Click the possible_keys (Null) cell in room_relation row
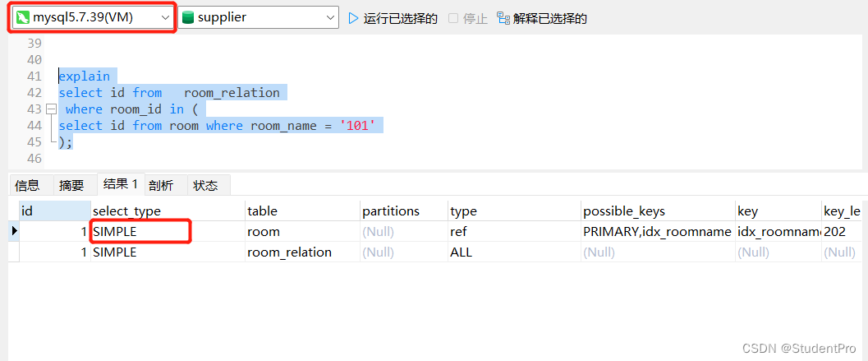Image resolution: width=868 pixels, height=361 pixels. (658, 252)
